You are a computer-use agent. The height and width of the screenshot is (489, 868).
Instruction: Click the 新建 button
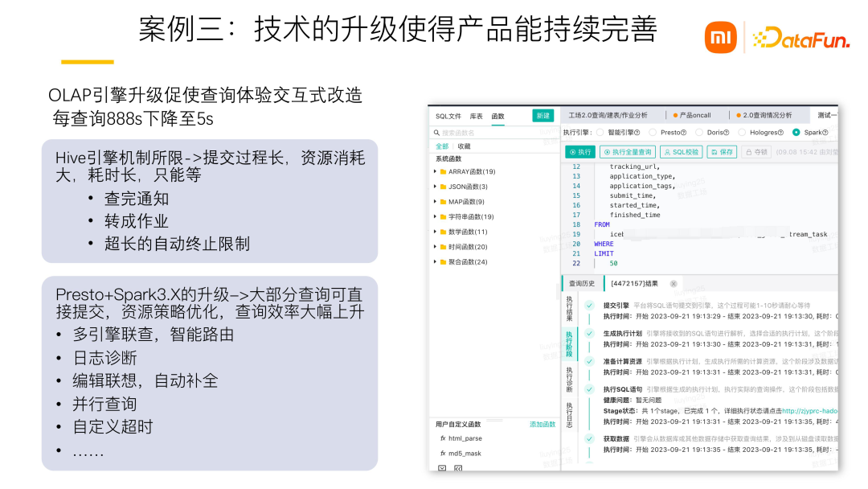click(x=543, y=116)
